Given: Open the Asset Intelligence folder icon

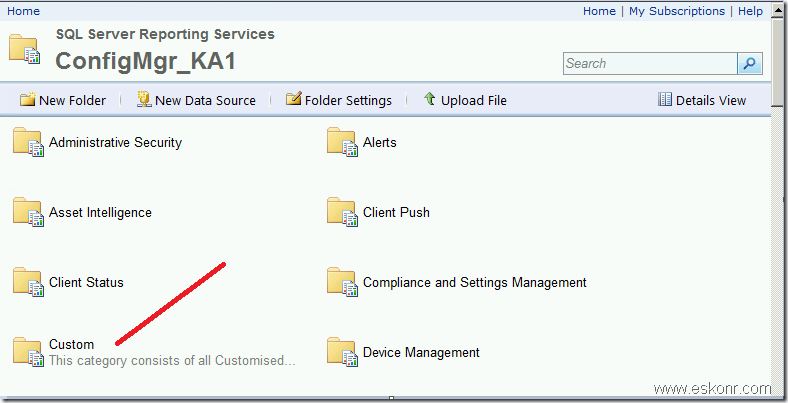Looking at the screenshot, I should coord(28,213).
